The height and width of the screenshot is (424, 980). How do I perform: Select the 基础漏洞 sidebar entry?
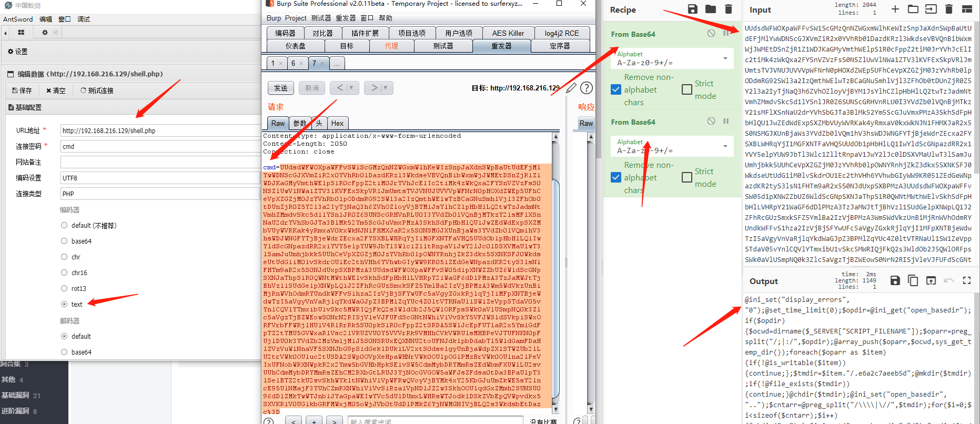[21, 395]
